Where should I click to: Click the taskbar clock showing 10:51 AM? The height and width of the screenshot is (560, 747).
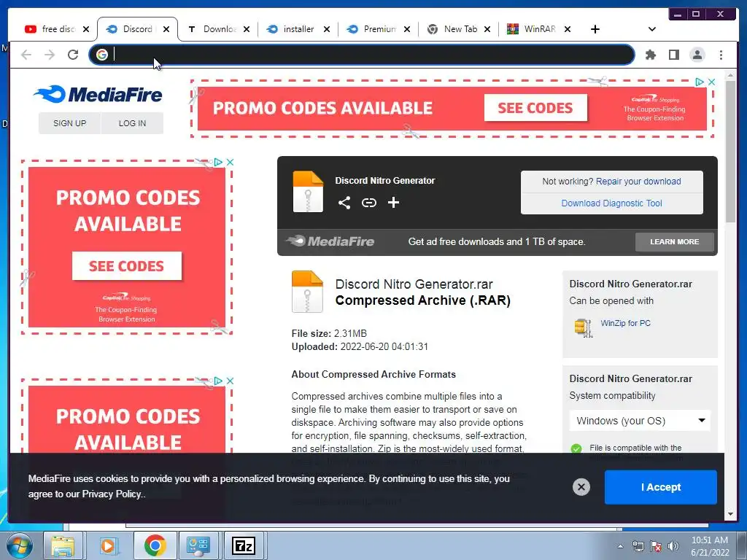[710, 546]
